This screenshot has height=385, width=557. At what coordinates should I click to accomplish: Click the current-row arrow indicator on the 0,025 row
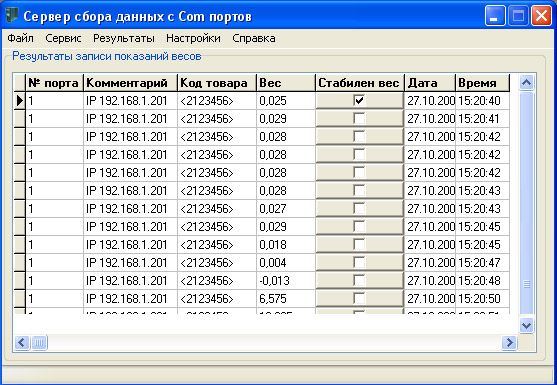pyautogui.click(x=20, y=101)
